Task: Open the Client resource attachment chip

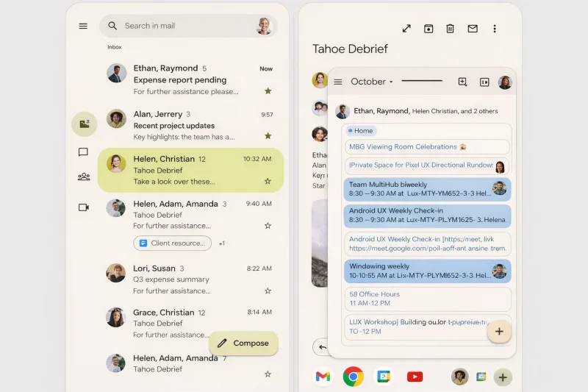Action: (x=173, y=243)
